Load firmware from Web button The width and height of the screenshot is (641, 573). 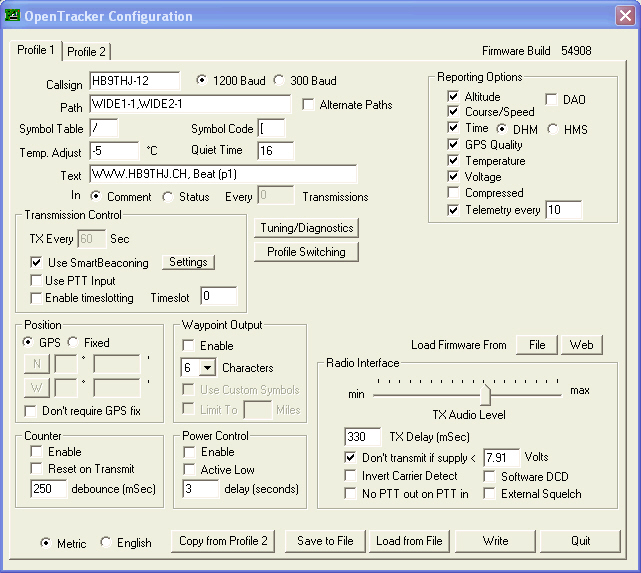[581, 345]
